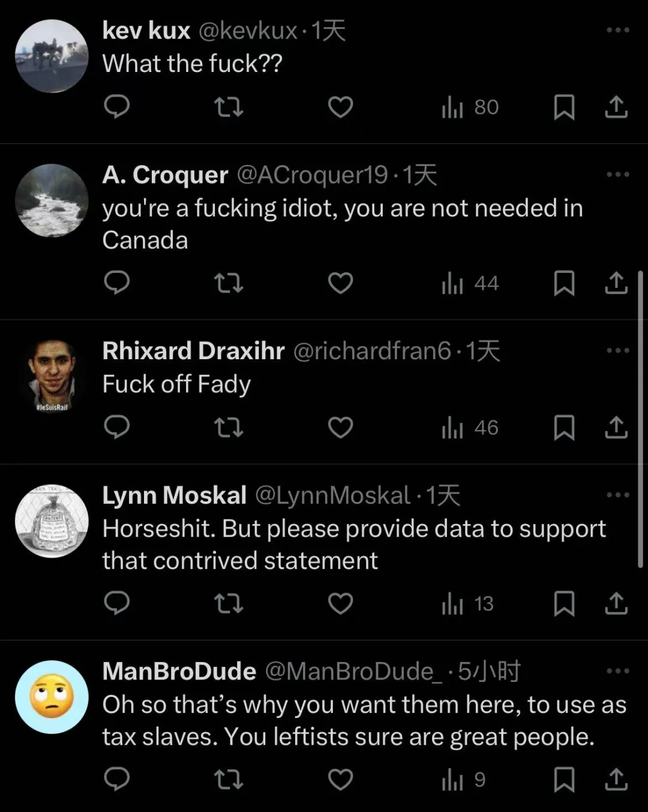Click the vertical scrollbar on the right

coord(641,420)
